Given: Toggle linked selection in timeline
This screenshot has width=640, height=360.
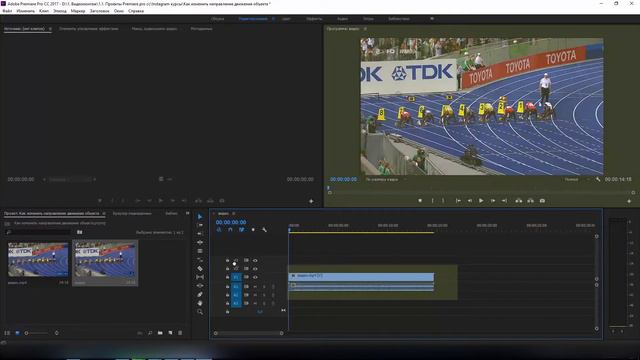Looking at the screenshot, I should click(x=242, y=230).
